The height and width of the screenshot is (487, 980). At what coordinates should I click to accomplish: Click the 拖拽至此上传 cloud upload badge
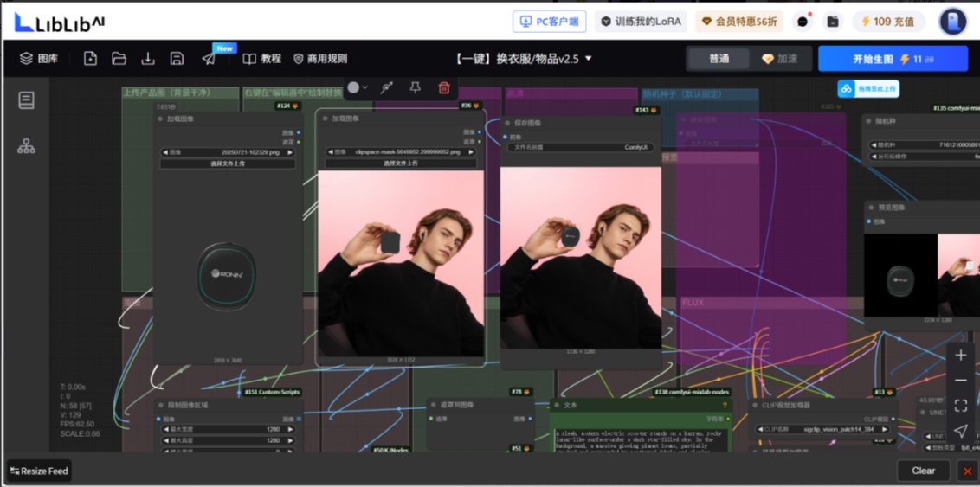click(x=868, y=88)
